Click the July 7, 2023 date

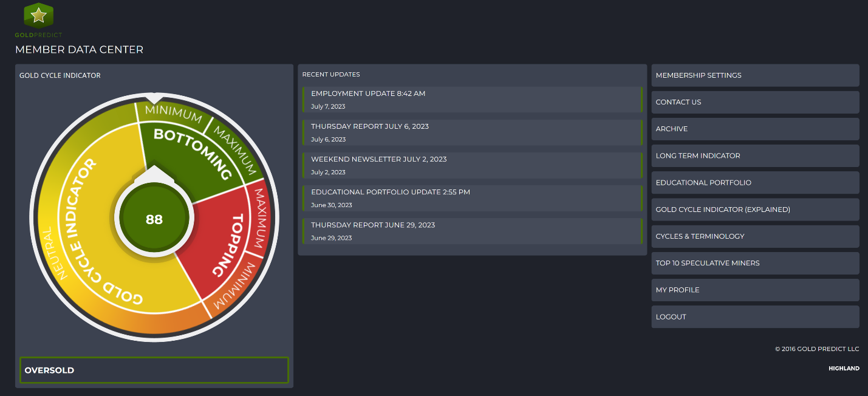328,106
